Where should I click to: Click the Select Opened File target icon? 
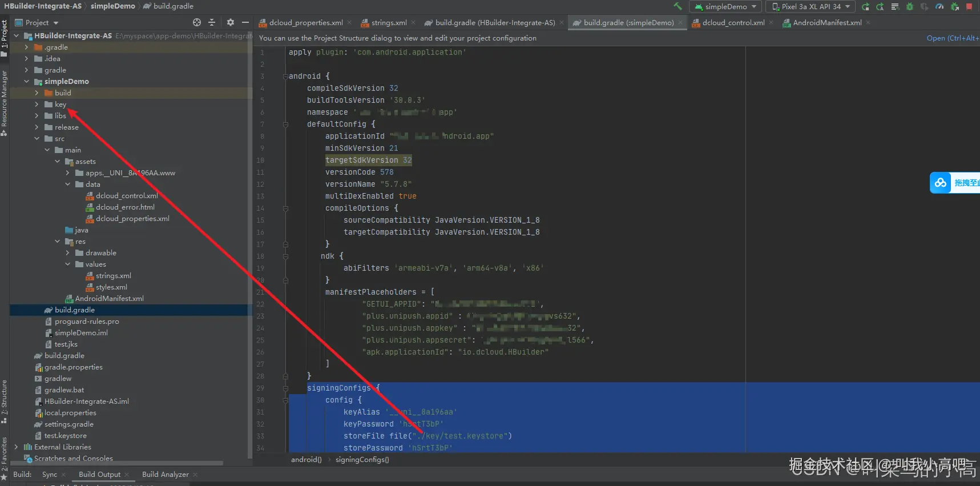(x=197, y=22)
